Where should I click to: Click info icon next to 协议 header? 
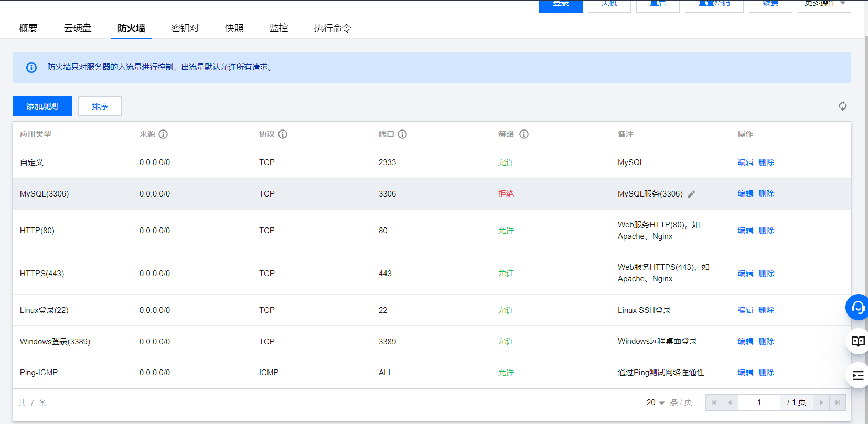click(x=283, y=134)
